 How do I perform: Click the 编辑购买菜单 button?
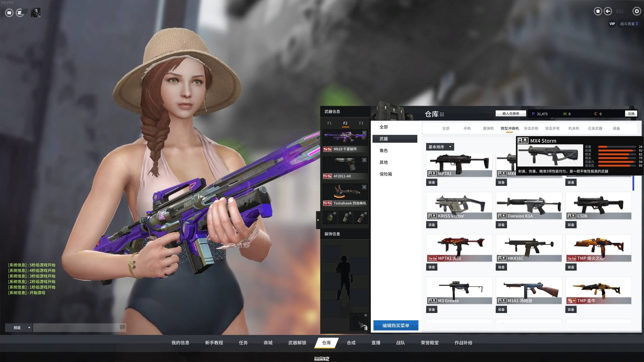(x=396, y=325)
